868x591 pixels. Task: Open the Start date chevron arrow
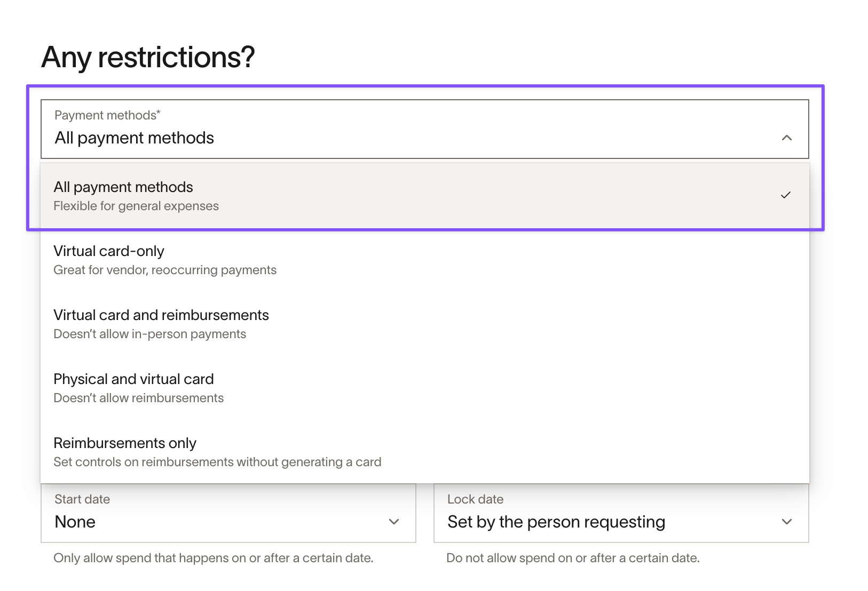click(394, 522)
